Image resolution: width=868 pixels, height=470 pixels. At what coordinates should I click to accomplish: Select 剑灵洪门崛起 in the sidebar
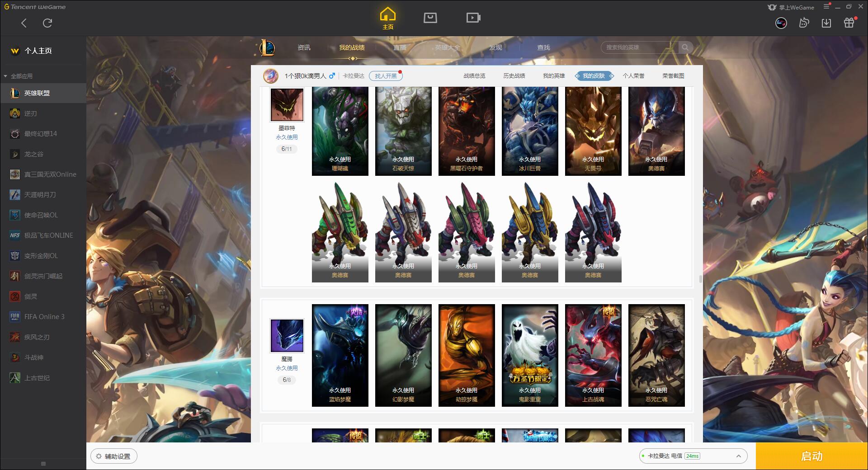tap(43, 276)
